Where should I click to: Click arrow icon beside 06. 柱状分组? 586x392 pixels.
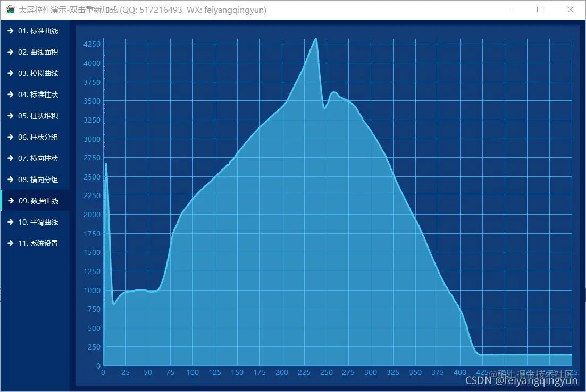11,138
